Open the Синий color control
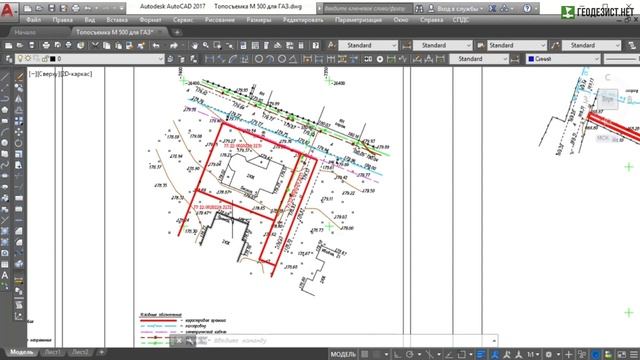This screenshot has width=640, height=360. (x=563, y=59)
